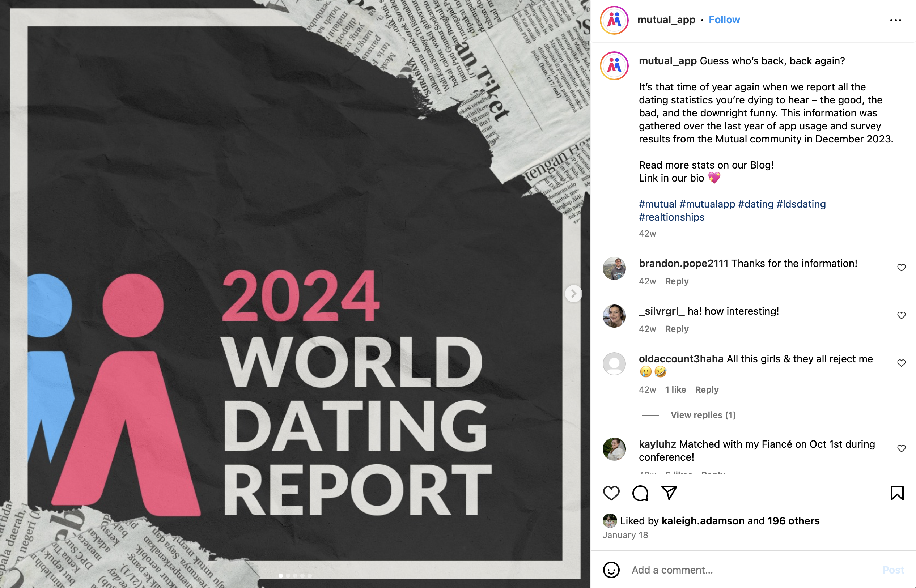Open the #ldsdating hashtag

(801, 204)
